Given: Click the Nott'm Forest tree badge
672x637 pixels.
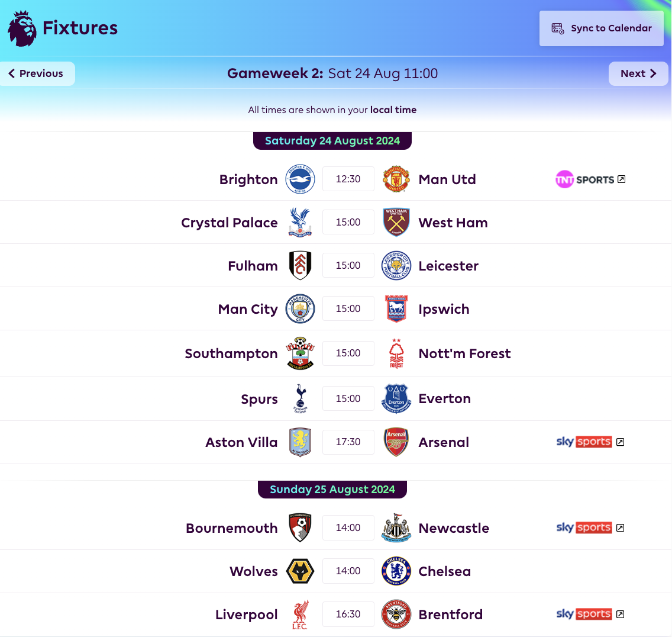Looking at the screenshot, I should pyautogui.click(x=396, y=353).
